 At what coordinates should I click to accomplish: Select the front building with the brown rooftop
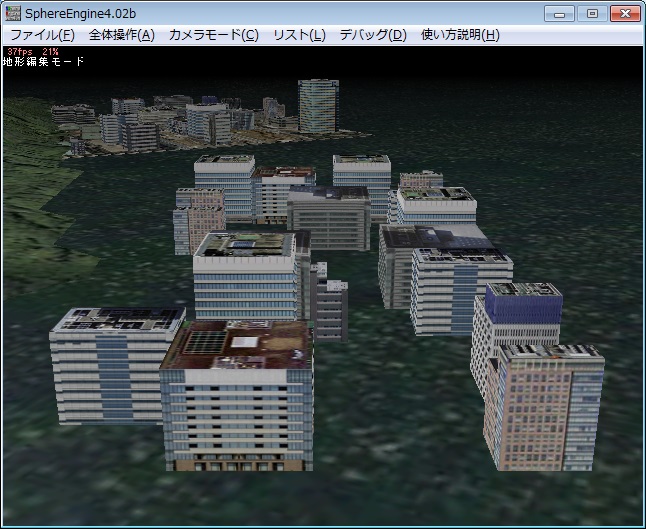[x=237, y=396]
